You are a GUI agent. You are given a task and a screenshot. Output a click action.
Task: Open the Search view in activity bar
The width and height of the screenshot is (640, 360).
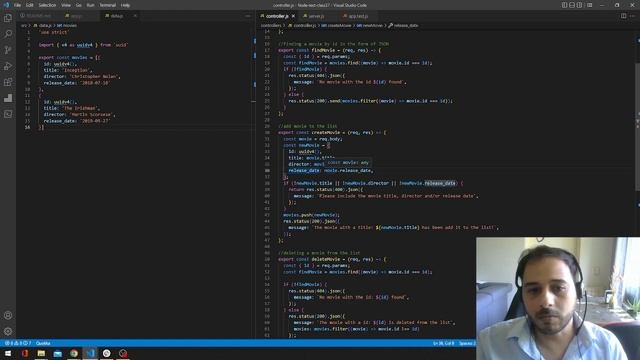click(8, 34)
